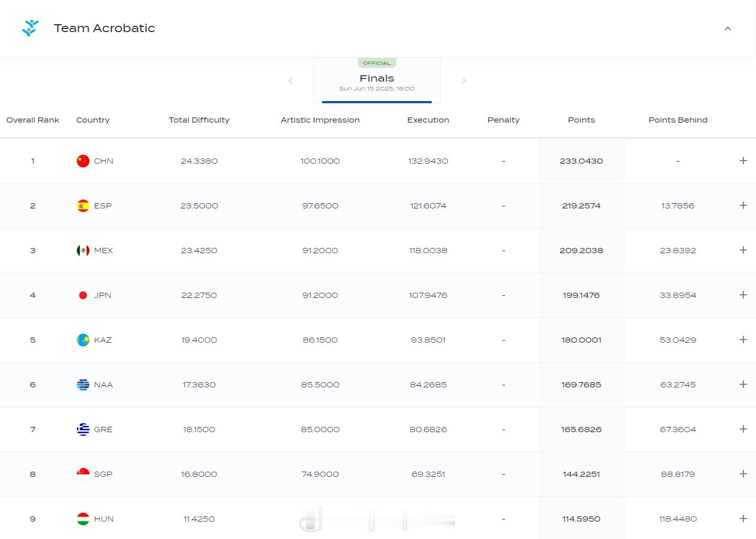This screenshot has width=756, height=539.
Task: Select CHN points value 233.0430
Action: tap(581, 161)
